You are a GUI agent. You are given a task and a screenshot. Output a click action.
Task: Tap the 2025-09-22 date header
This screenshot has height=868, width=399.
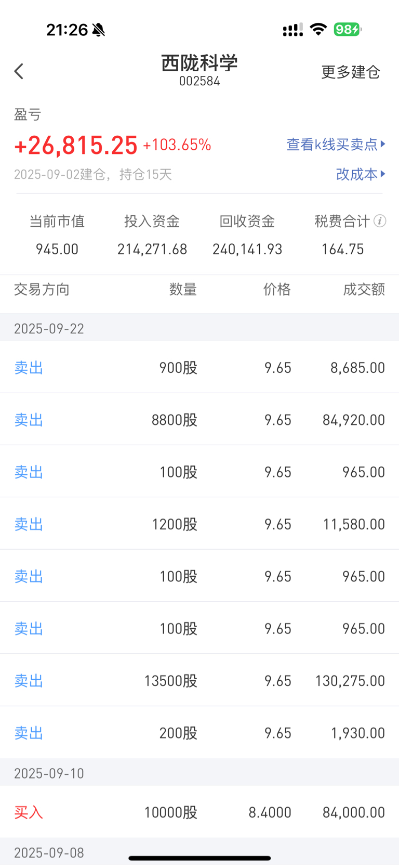199,328
